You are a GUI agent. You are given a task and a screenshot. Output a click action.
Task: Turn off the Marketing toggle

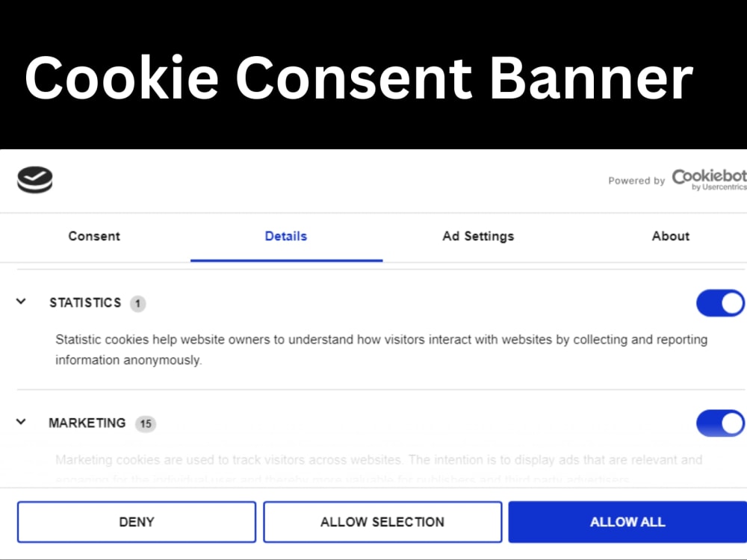click(720, 423)
